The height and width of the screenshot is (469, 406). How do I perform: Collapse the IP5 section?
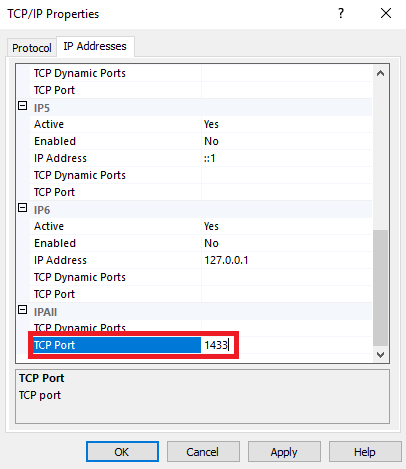22,106
